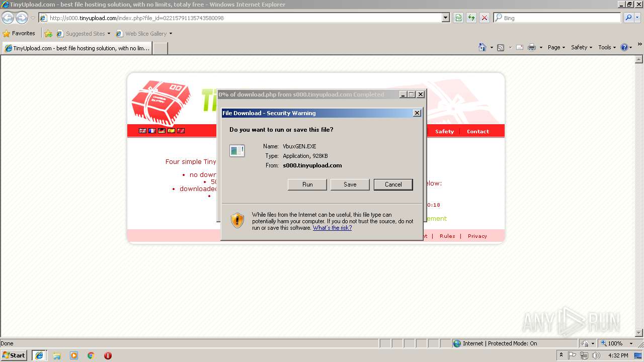Open the Safety link on TinyUpload navbar
This screenshot has width=644, height=362.
(x=444, y=132)
